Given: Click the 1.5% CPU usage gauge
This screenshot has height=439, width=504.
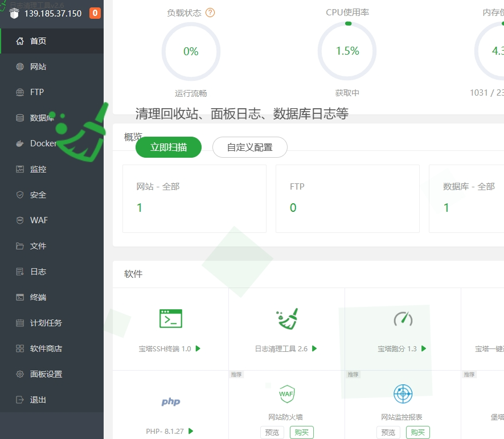Looking at the screenshot, I should click(x=347, y=51).
